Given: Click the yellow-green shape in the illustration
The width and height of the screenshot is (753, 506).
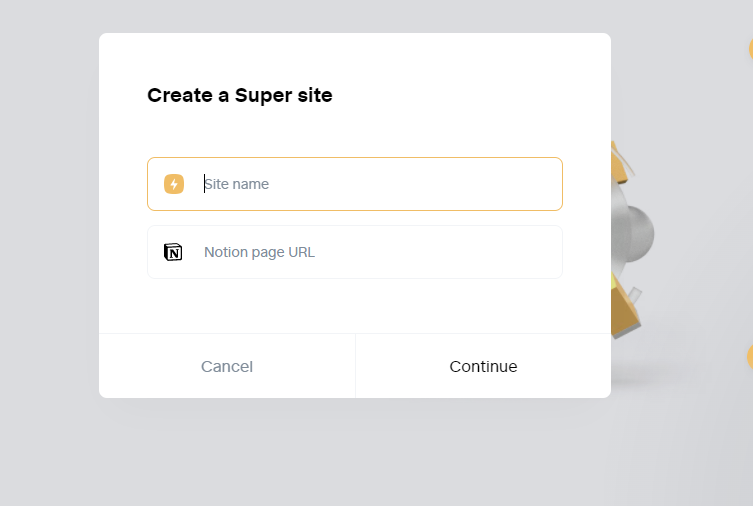Looking at the screenshot, I should (x=614, y=280).
